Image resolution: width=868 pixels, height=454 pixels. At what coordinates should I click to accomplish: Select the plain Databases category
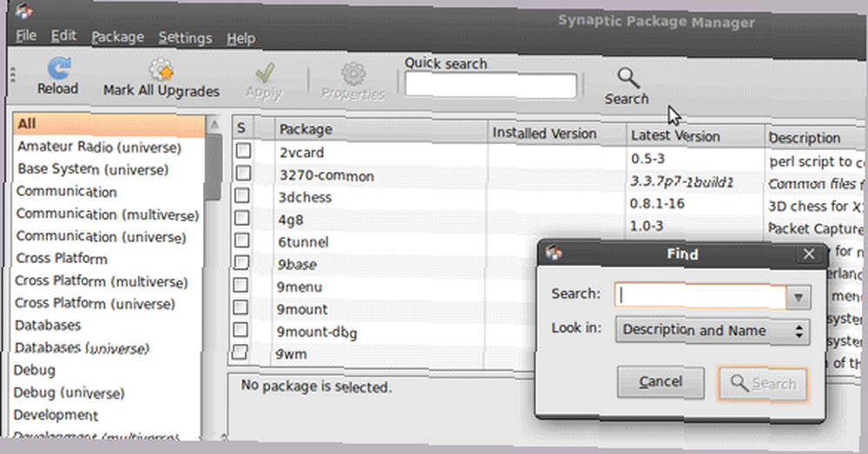48,325
